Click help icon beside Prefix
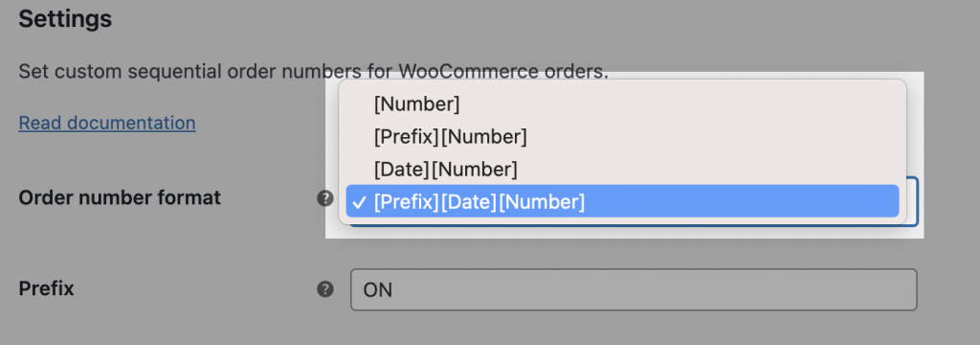 (x=325, y=289)
